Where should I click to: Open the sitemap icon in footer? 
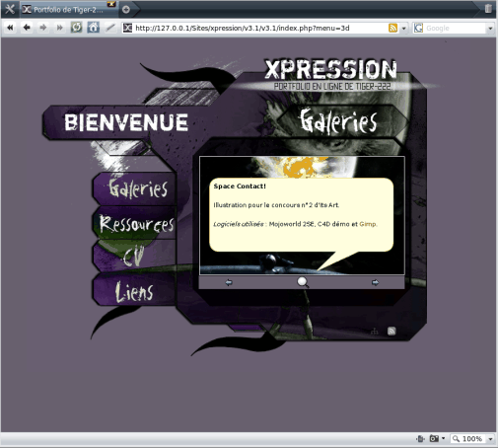pyautogui.click(x=375, y=332)
